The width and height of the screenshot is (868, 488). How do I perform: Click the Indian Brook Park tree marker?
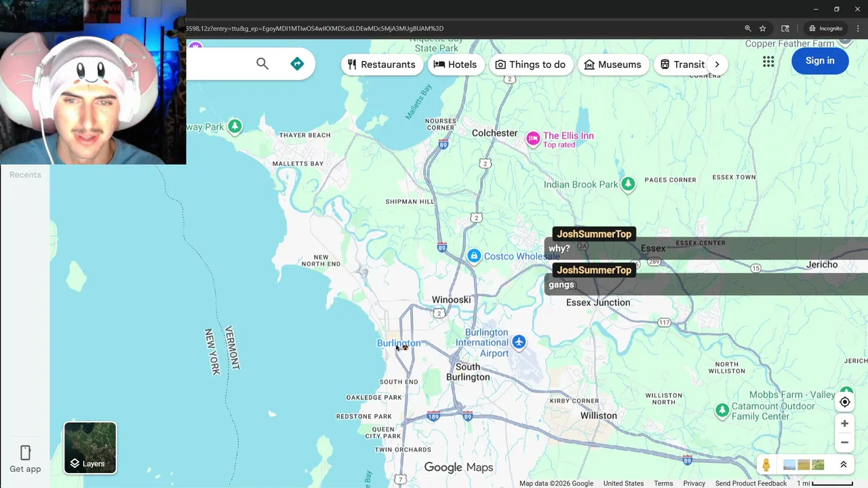(x=628, y=184)
